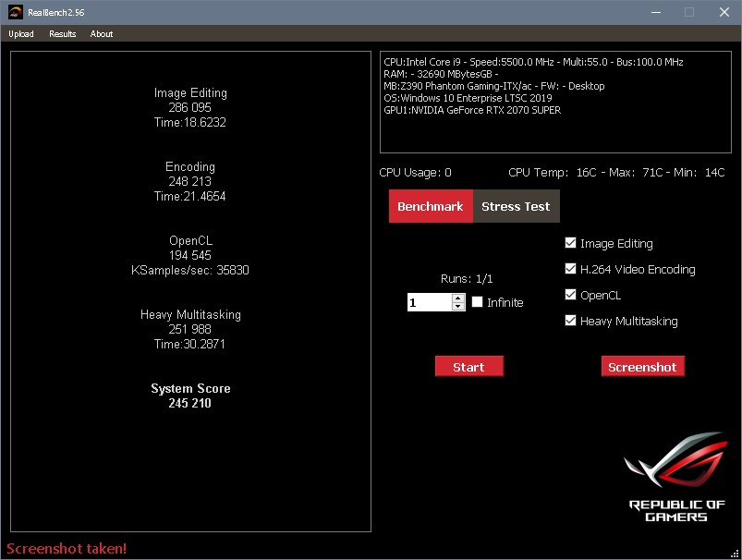The image size is (742, 560).
Task: Click the RAM 32690 MBytes info line
Action: point(441,74)
